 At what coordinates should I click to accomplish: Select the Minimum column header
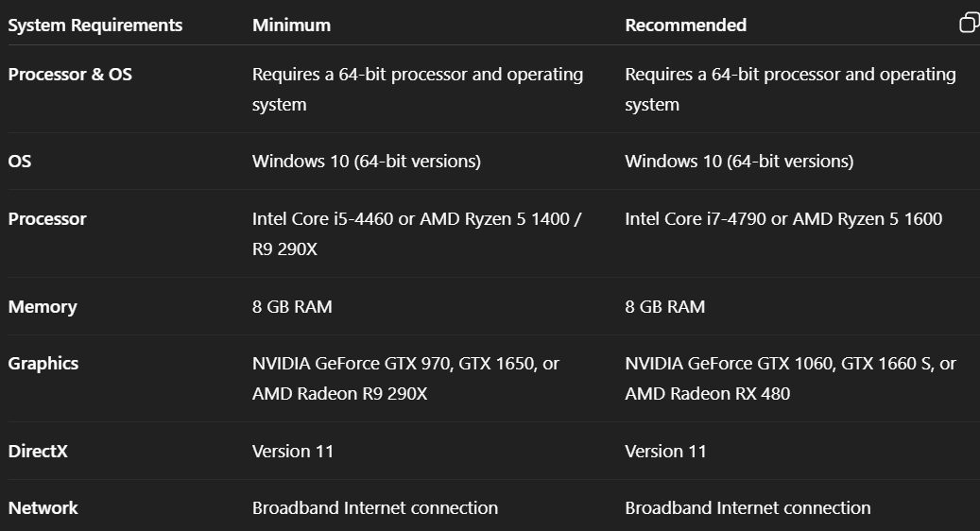(291, 26)
